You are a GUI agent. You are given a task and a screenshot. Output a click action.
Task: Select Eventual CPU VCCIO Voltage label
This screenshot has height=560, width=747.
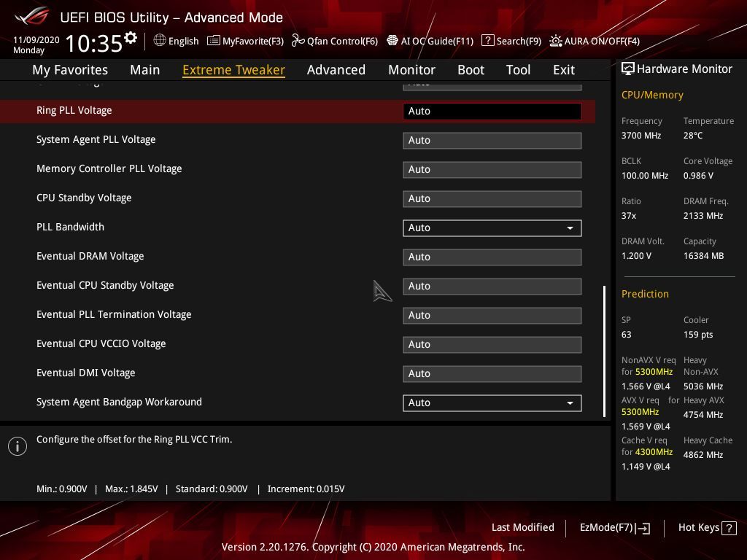click(x=101, y=343)
